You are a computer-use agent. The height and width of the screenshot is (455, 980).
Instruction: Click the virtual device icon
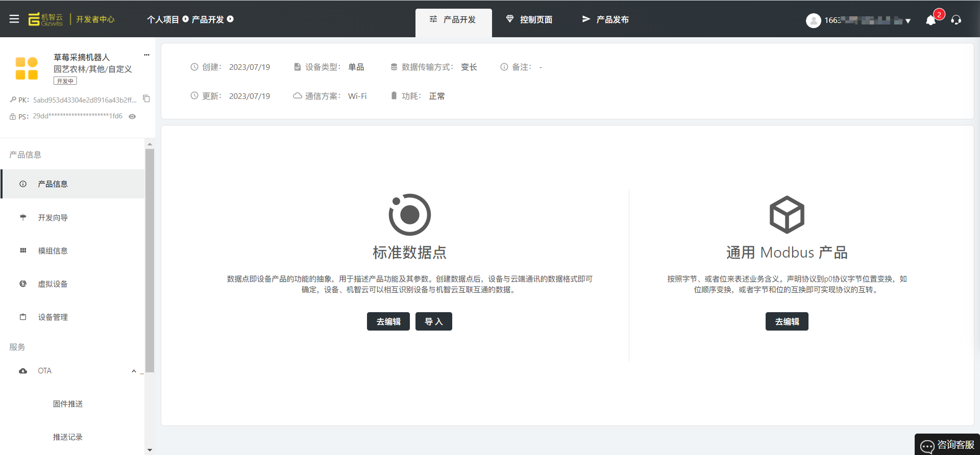point(23,284)
